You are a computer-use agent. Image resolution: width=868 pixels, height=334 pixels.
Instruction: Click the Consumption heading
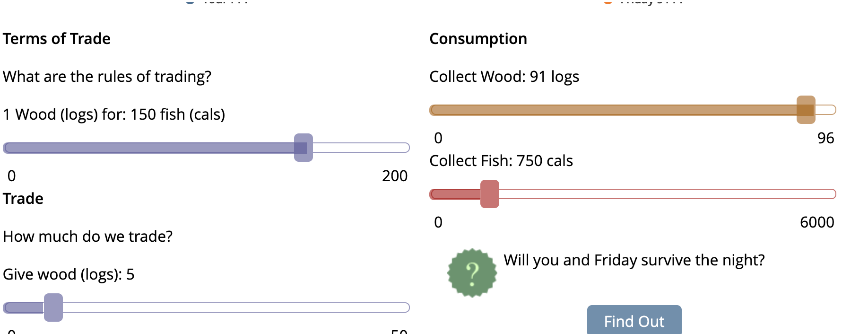(x=478, y=39)
